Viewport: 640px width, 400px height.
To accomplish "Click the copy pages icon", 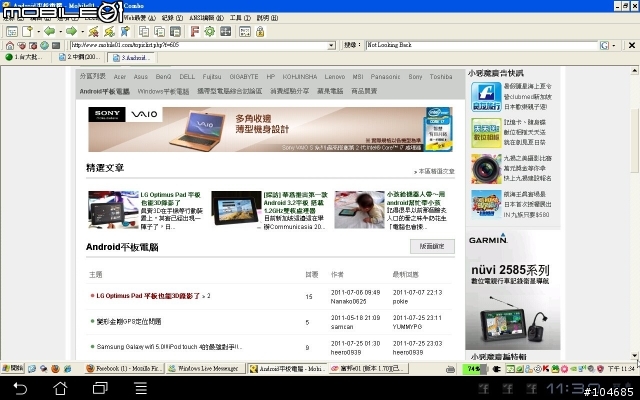I will (144, 31).
